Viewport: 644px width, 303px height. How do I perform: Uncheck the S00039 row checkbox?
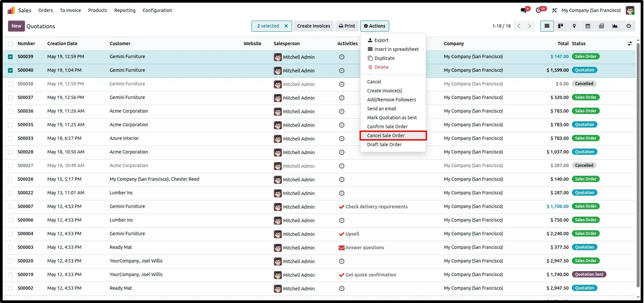pos(10,57)
